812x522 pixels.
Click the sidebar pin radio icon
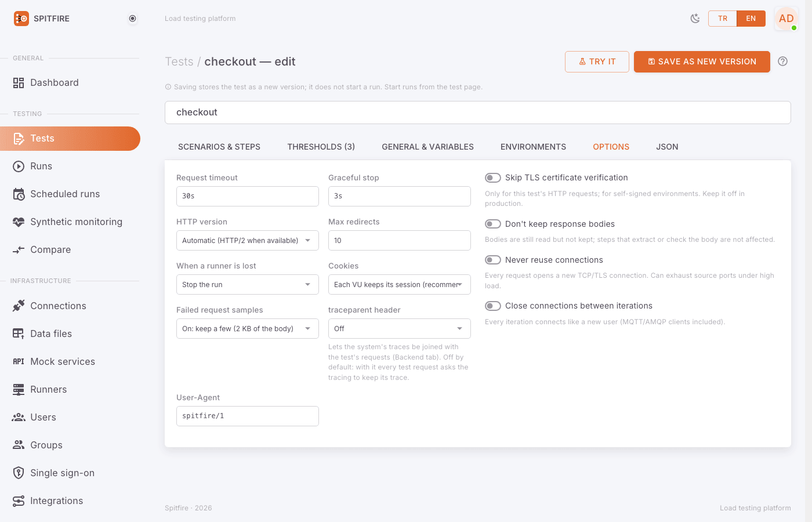(133, 19)
